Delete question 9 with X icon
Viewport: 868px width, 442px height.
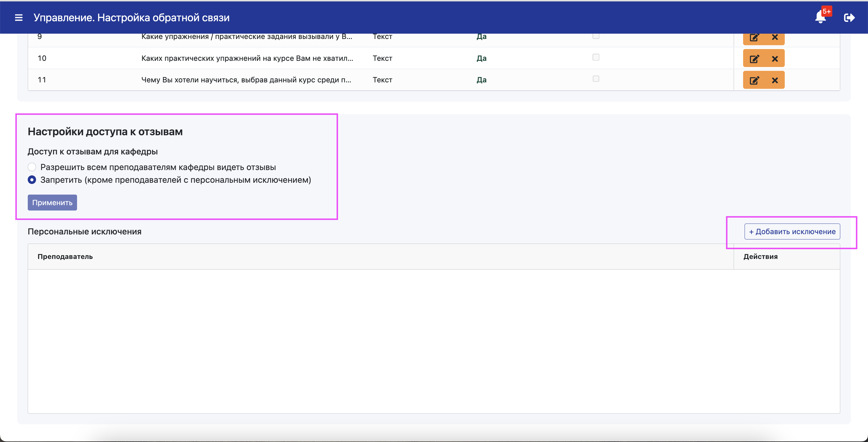click(775, 38)
